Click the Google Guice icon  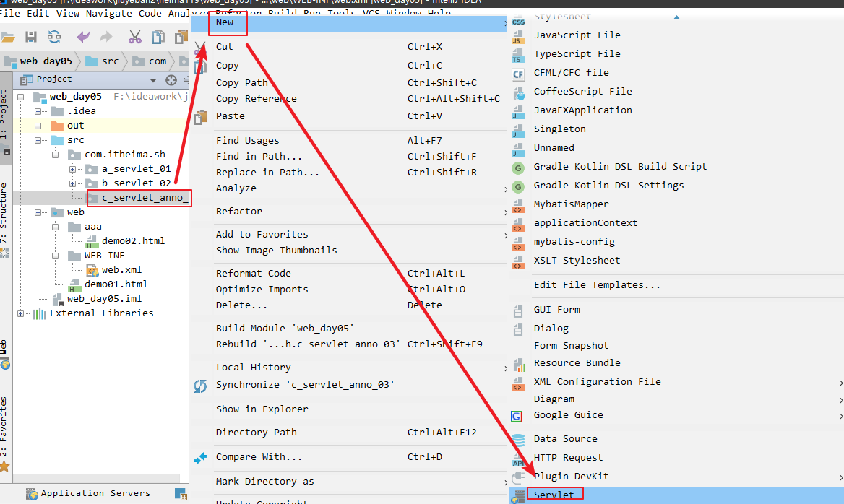[517, 416]
